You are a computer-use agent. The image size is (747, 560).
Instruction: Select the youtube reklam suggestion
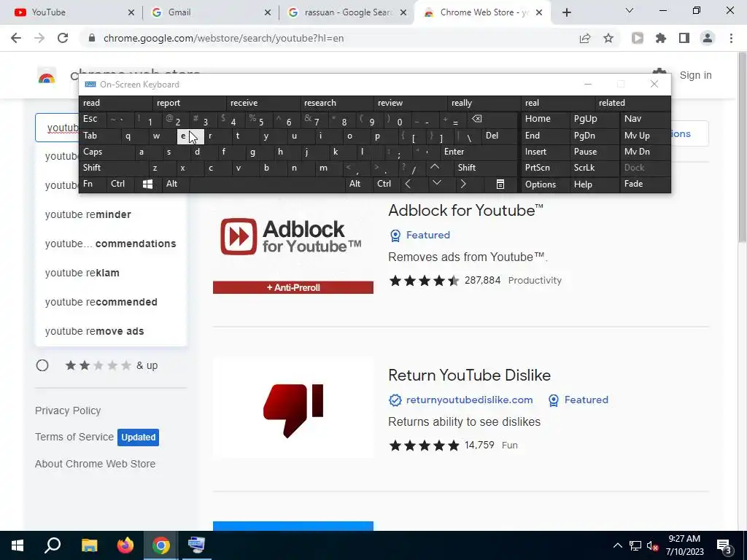82,273
